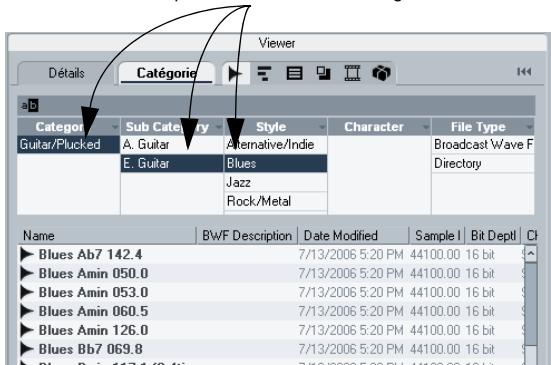
Task: Select file name Blues Amin 126.0
Action: 93,330
